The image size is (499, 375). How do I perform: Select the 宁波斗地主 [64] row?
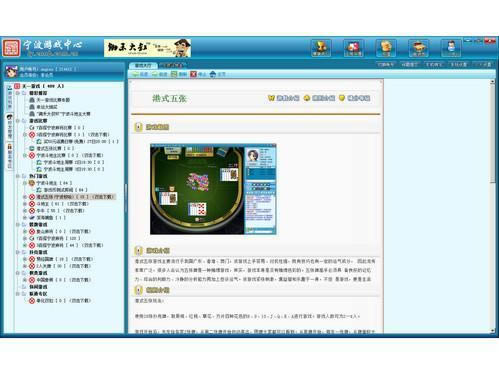[54, 183]
